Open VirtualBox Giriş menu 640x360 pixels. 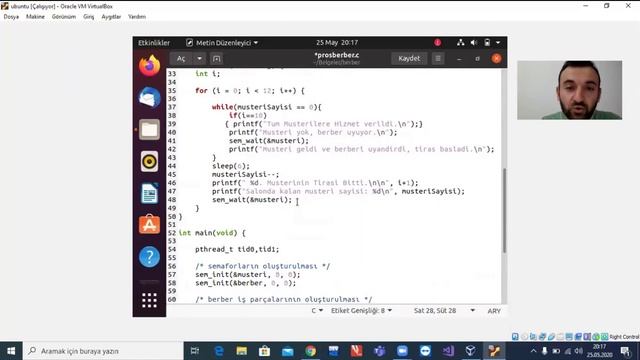click(89, 17)
